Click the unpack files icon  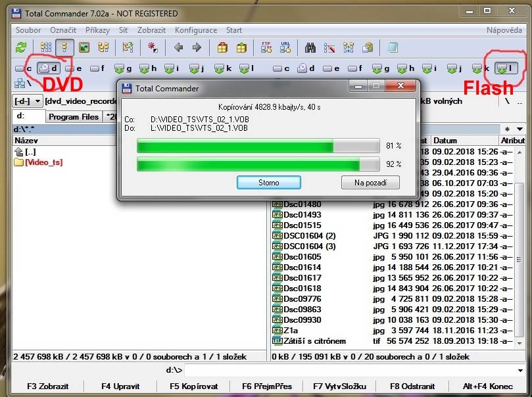[x=241, y=47]
